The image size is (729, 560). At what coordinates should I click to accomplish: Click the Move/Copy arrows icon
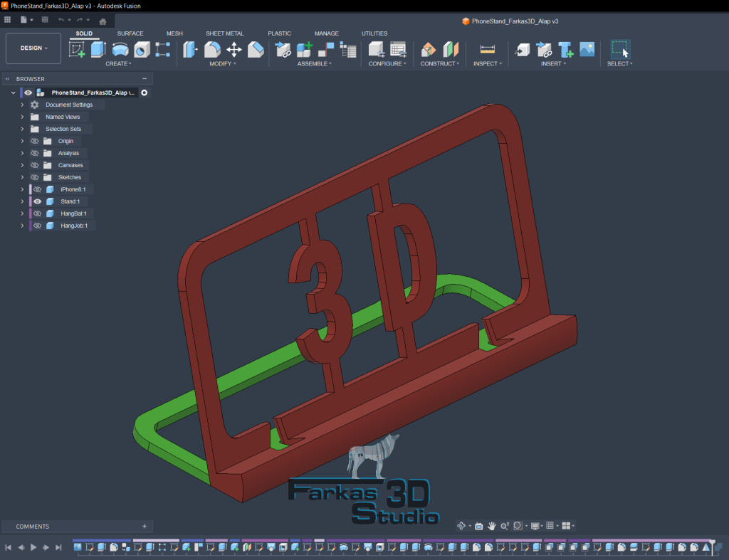coord(234,49)
